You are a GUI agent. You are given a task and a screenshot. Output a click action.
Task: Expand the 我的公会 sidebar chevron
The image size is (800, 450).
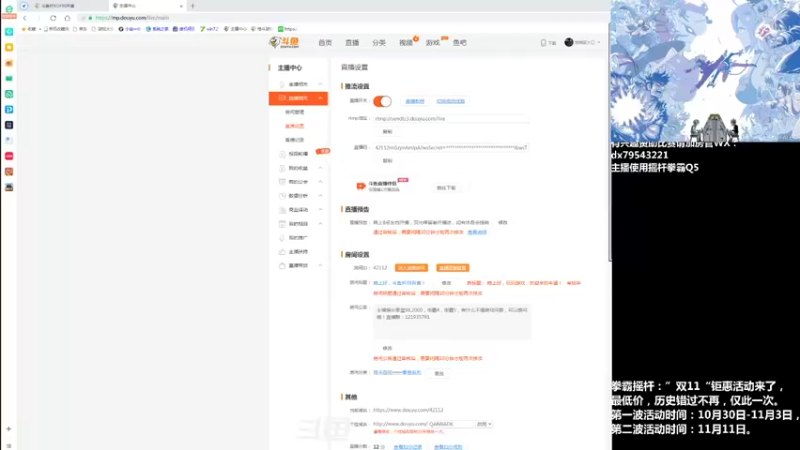(320, 182)
